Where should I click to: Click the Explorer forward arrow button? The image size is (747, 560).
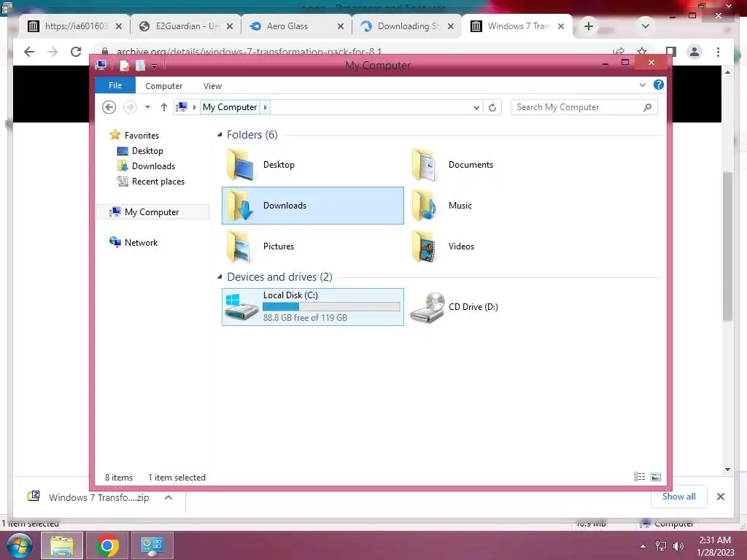pos(130,107)
